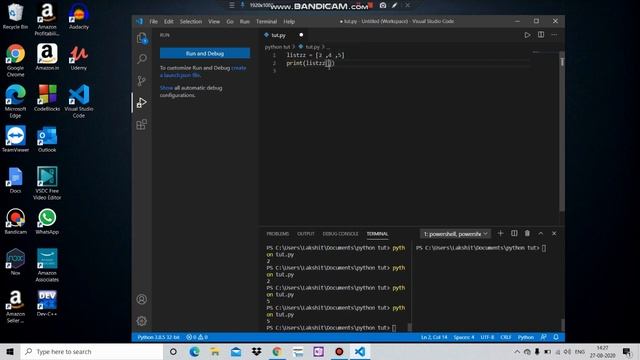Open File Explorer from the taskbar
640x360 pixels.
[215, 351]
